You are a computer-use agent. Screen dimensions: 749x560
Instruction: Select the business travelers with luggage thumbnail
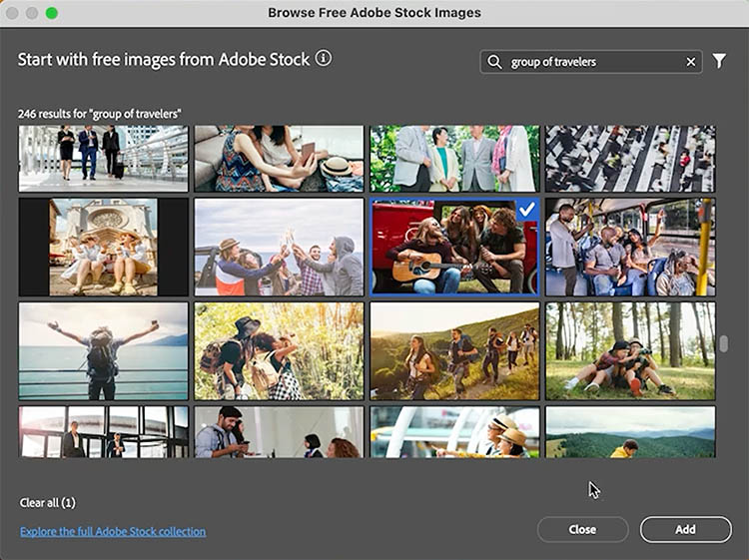tap(103, 158)
